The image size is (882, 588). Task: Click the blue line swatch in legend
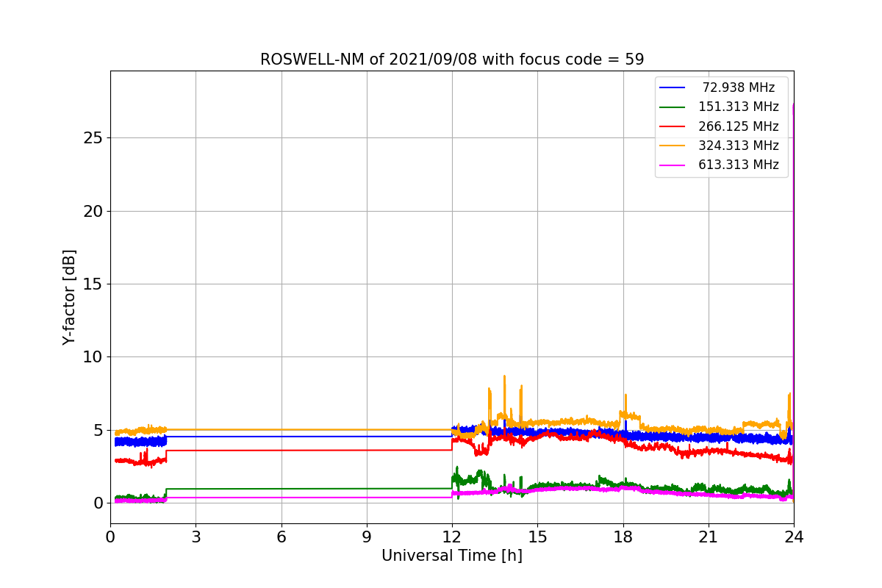click(673, 87)
